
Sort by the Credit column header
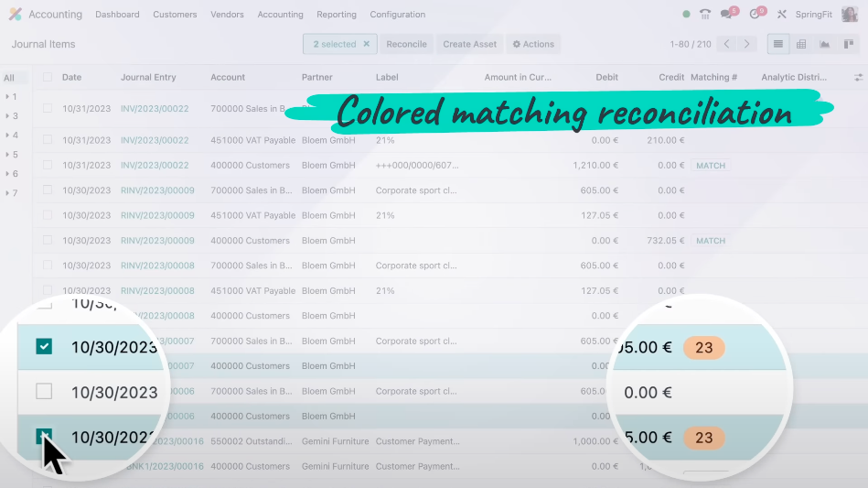click(x=671, y=77)
